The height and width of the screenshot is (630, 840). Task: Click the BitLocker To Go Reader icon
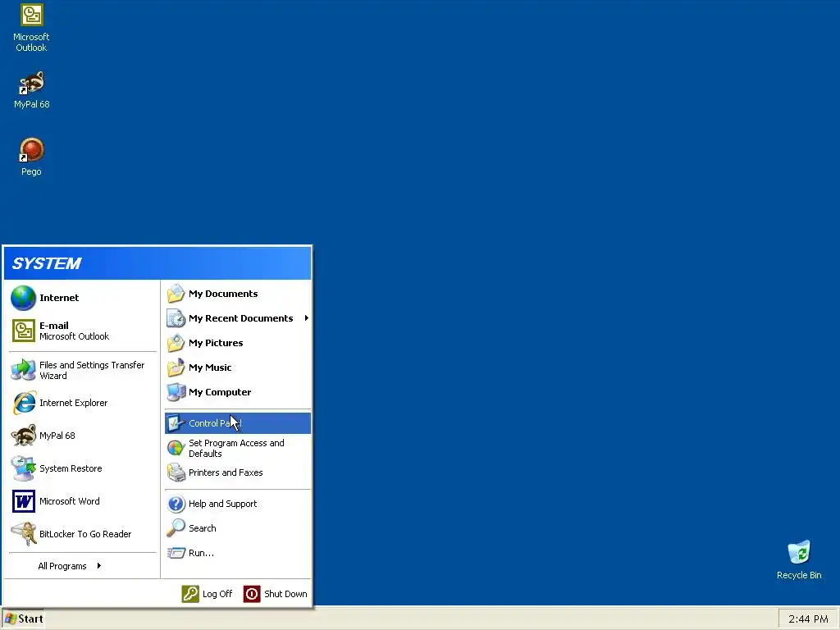click(24, 534)
